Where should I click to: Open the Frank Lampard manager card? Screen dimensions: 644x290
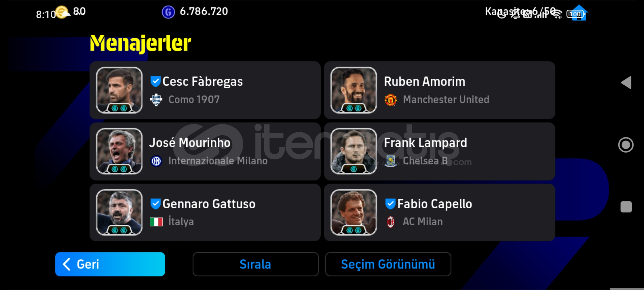440,151
